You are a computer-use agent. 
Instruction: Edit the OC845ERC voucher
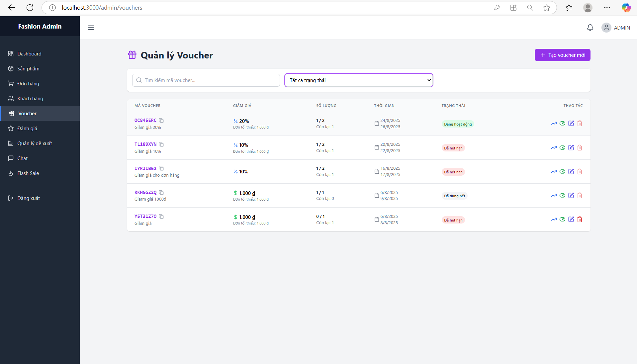coord(571,124)
